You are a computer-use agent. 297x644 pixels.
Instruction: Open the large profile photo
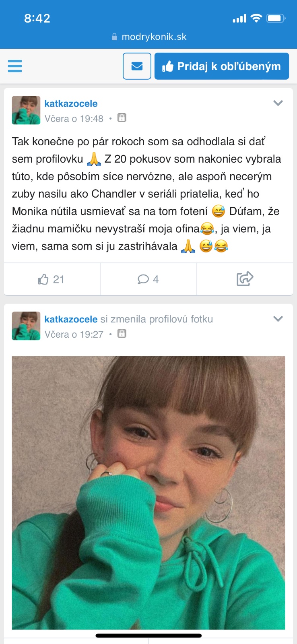click(148, 493)
